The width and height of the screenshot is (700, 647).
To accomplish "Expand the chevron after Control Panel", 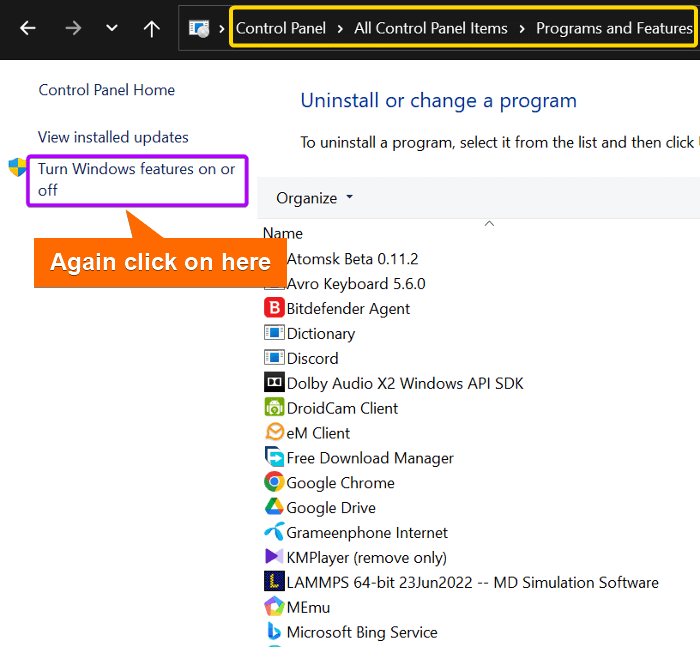I will (340, 29).
